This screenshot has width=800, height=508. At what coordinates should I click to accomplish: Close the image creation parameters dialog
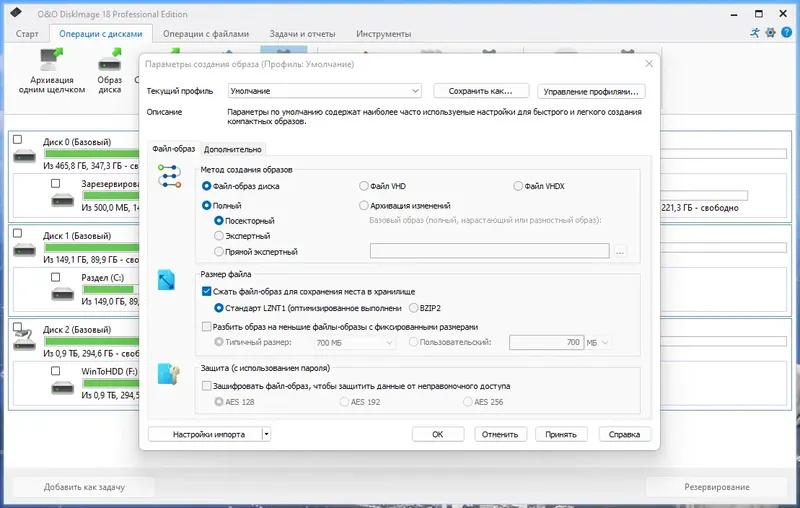649,64
